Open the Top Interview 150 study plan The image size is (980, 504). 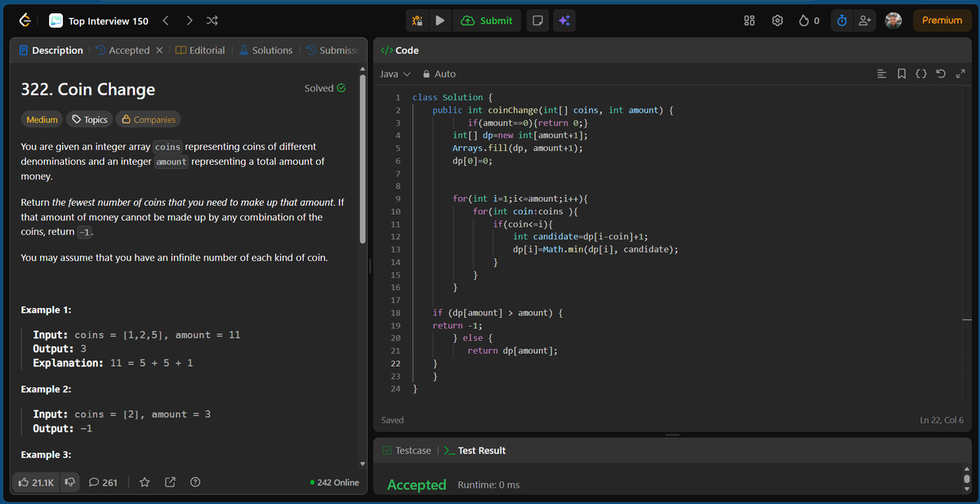point(99,20)
